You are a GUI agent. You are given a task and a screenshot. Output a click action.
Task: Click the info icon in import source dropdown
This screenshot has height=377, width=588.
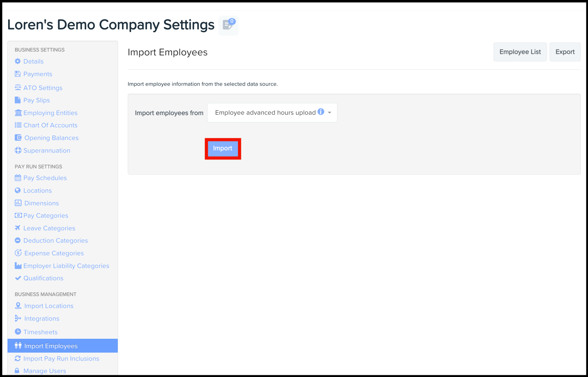(321, 112)
